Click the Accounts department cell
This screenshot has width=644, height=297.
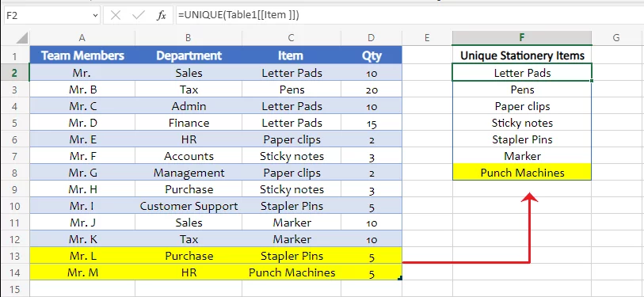pyautogui.click(x=189, y=156)
